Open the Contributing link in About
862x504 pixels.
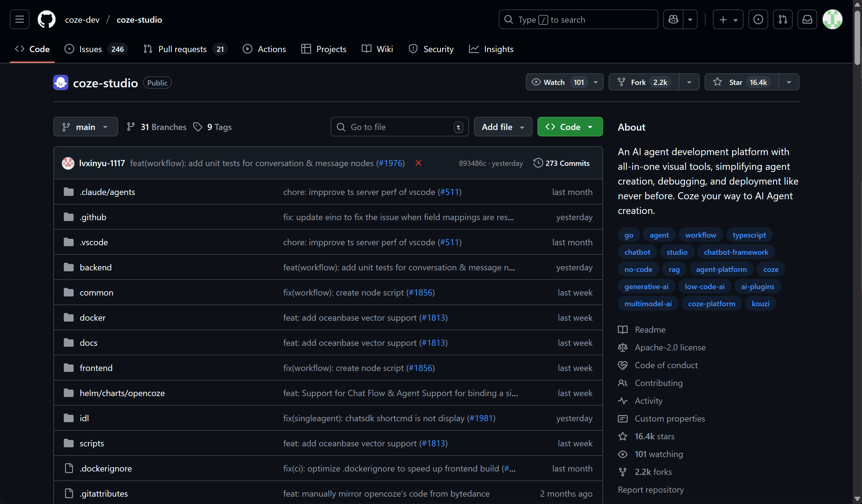[x=659, y=383]
